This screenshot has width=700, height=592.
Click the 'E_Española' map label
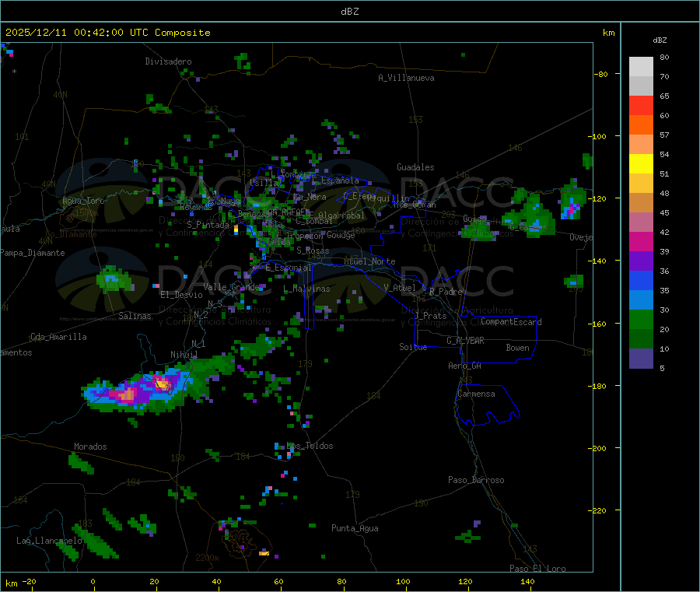click(x=335, y=180)
